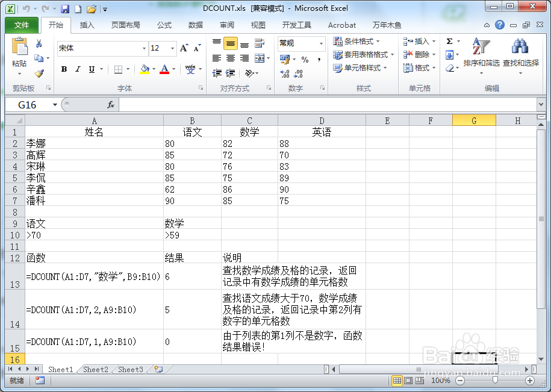
Task: Increase decimal places
Action: pyautogui.click(x=285, y=73)
